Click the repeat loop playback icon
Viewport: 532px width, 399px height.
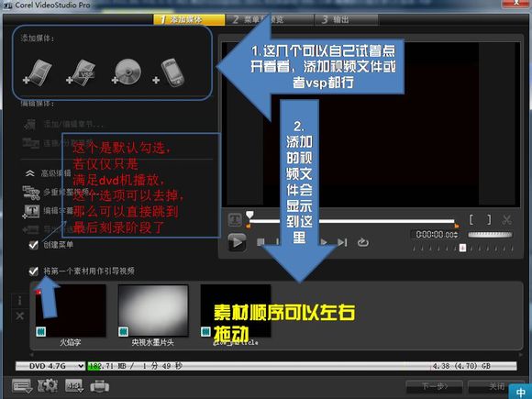pyautogui.click(x=362, y=242)
